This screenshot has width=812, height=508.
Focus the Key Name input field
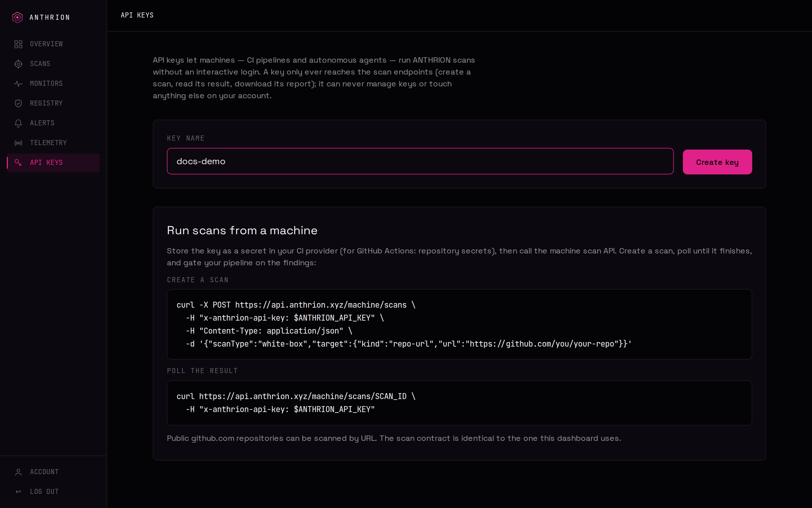coord(420,161)
